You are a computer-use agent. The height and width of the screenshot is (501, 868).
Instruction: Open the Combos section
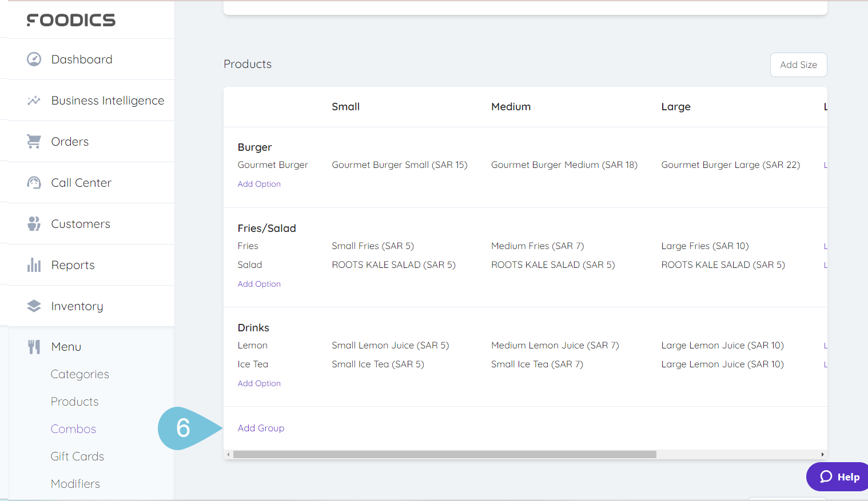click(x=73, y=429)
